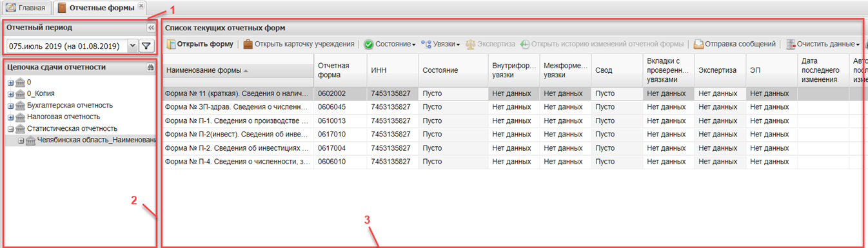Collapse Статистическая отчетность node
Image resolution: width=868 pixels, height=248 pixels.
(10, 129)
